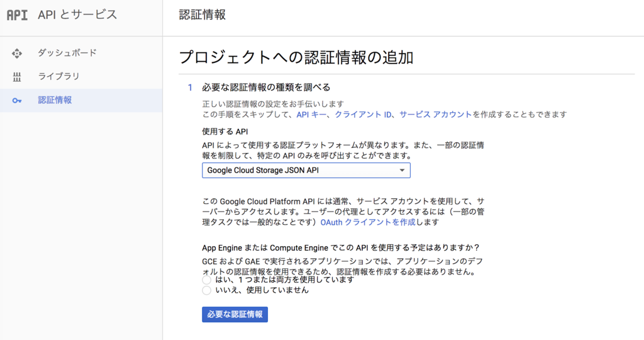Click the dashboard icon beside ダッシュボード
Viewport: 644px width, 340px height.
[17, 53]
